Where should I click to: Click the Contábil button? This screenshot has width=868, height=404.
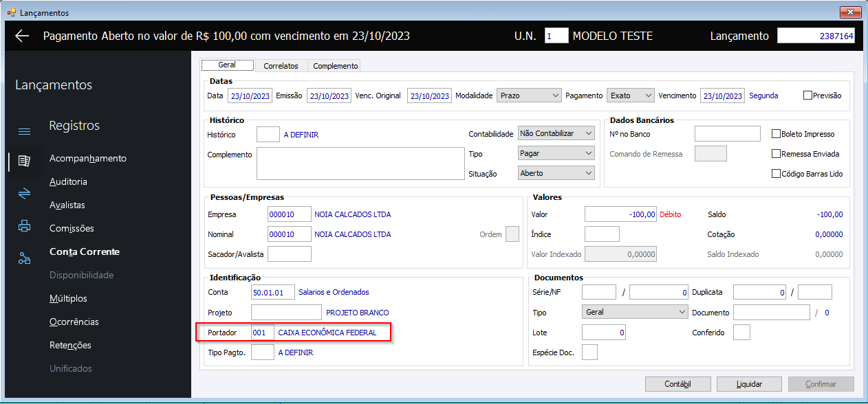[678, 384]
